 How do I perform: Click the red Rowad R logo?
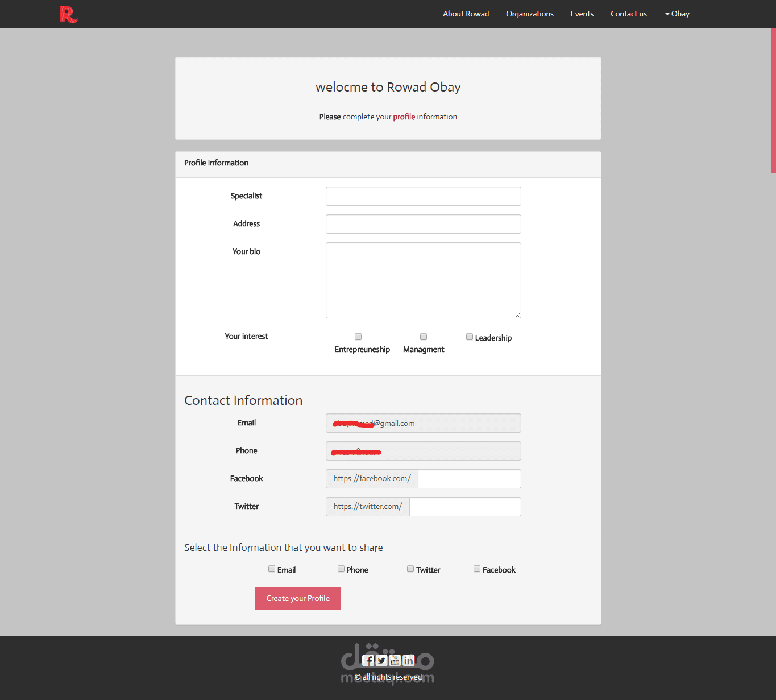(68, 14)
